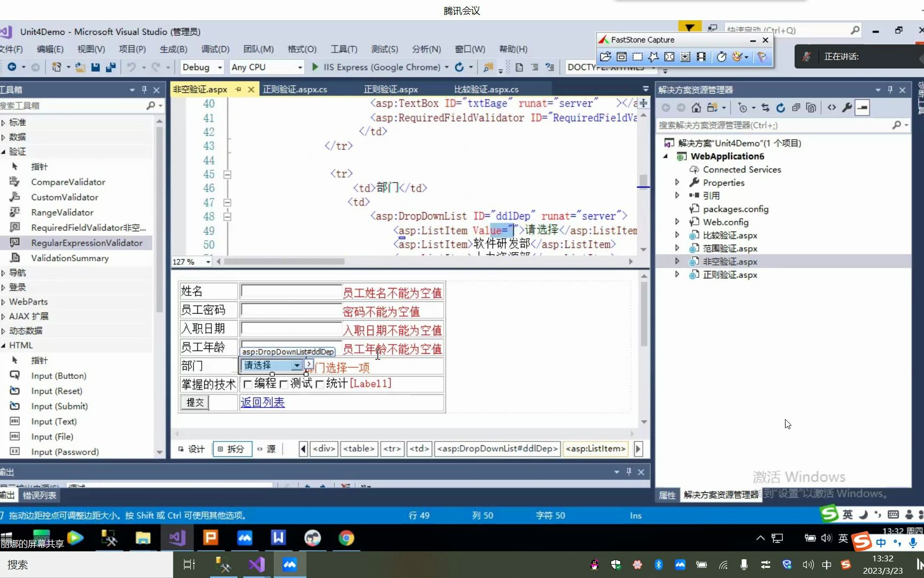Capture full screen icon in FastStone
The height and width of the screenshot is (578, 924).
pyautogui.click(x=669, y=57)
